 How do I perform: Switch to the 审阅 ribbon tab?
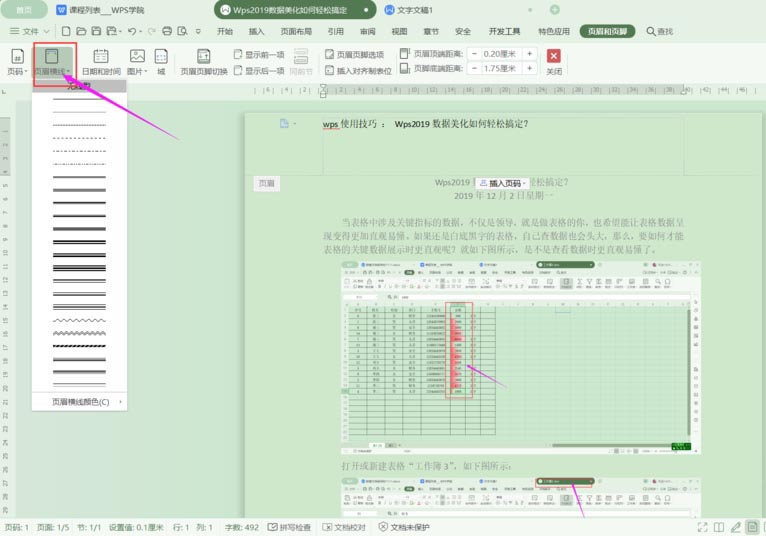point(367,31)
